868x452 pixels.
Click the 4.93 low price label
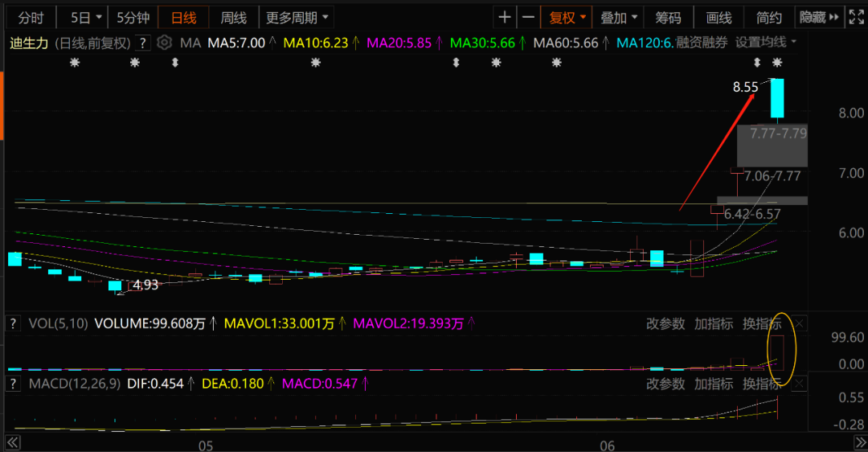point(145,285)
